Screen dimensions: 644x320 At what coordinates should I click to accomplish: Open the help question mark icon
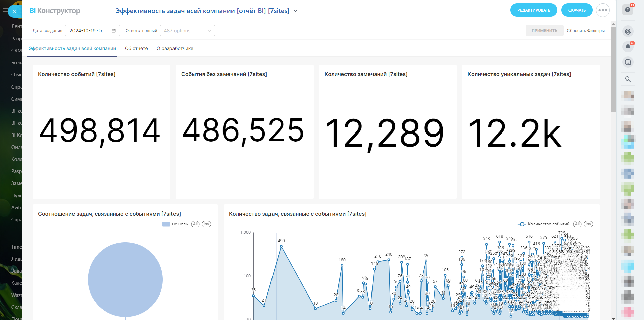point(627,10)
